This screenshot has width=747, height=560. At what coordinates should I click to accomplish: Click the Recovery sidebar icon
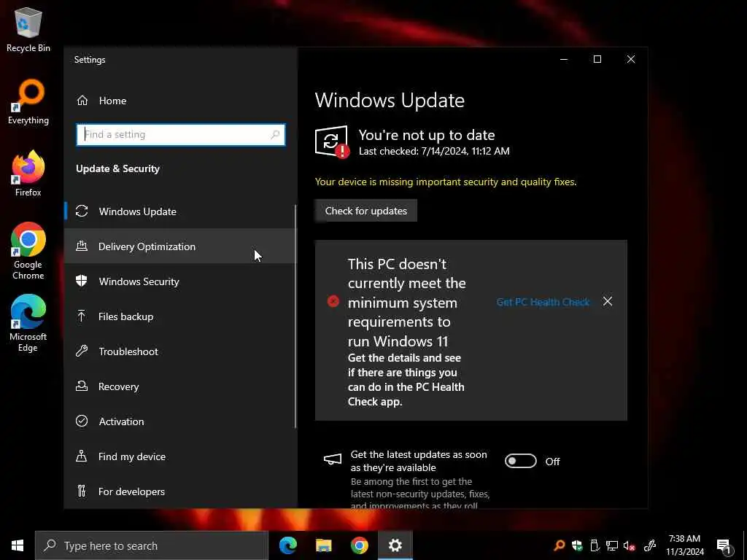click(x=82, y=386)
